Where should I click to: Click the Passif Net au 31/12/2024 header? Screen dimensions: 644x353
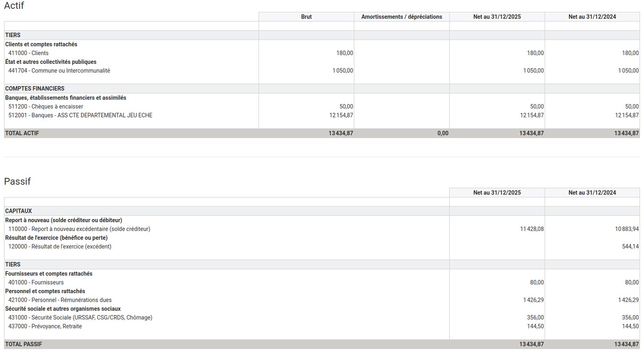click(x=592, y=193)
